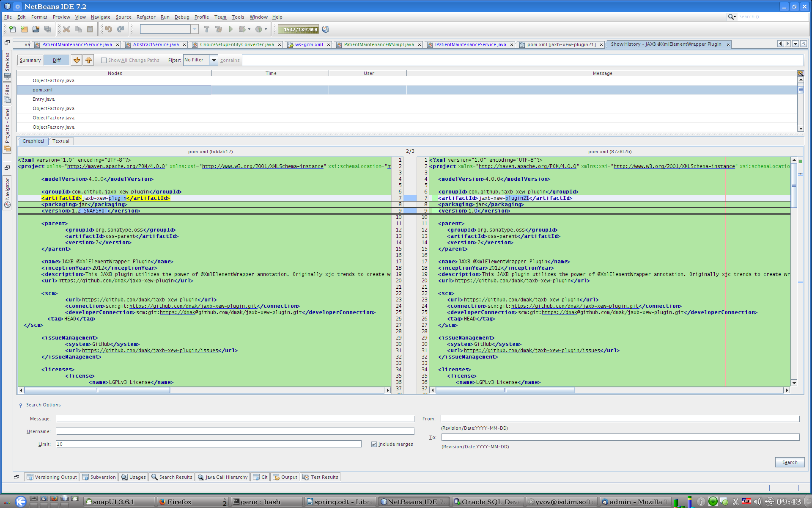812x508 pixels.
Task: Open the Test Results window
Action: pyautogui.click(x=320, y=477)
